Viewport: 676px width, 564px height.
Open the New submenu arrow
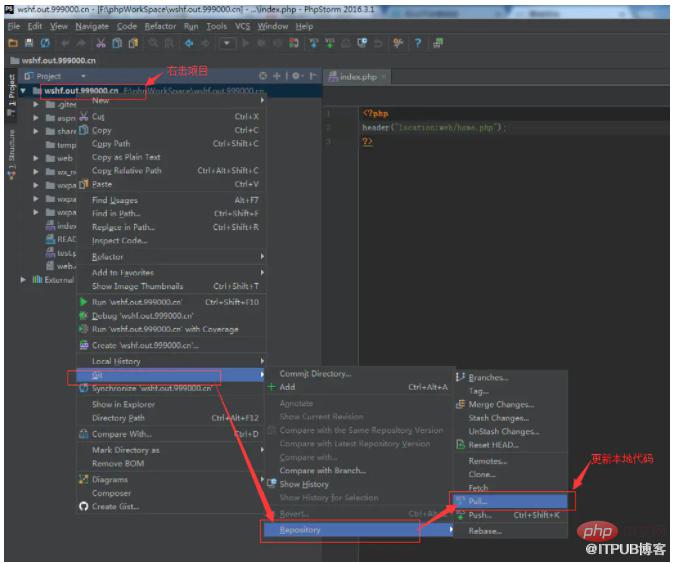tap(262, 100)
